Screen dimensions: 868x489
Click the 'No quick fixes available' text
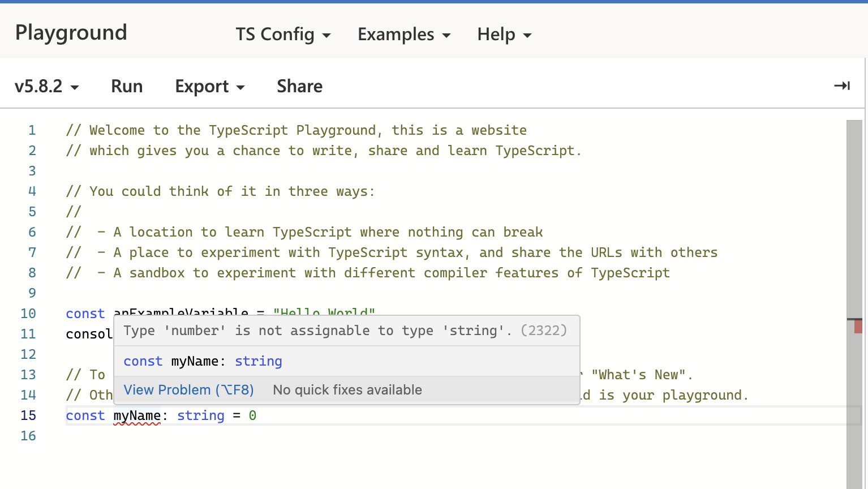347,390
